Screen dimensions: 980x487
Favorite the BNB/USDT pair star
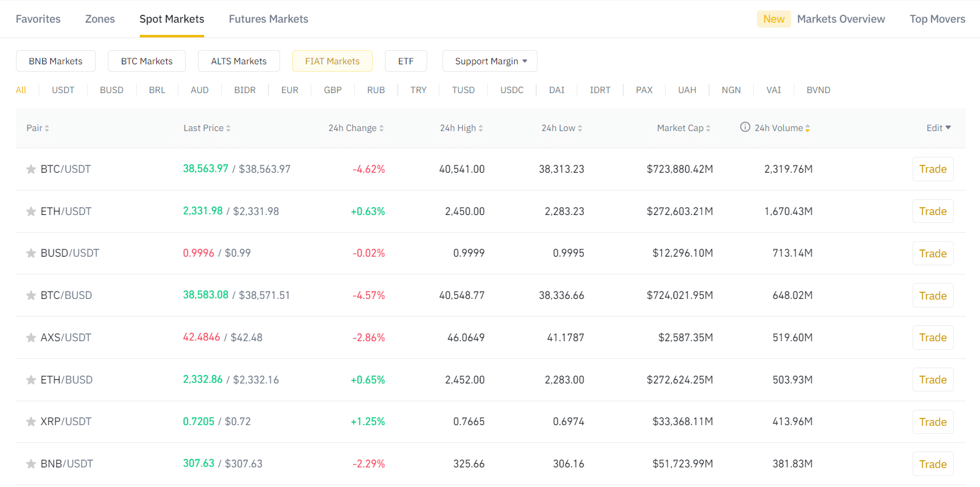31,464
